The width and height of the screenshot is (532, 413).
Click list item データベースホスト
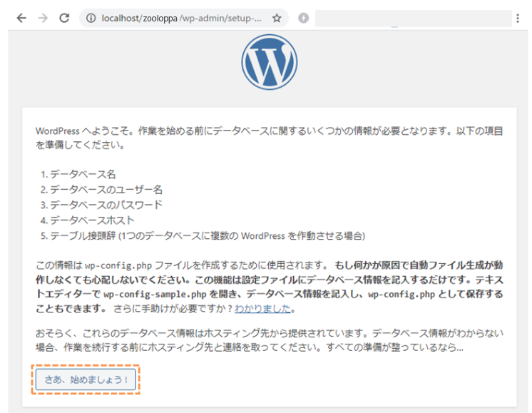click(92, 220)
